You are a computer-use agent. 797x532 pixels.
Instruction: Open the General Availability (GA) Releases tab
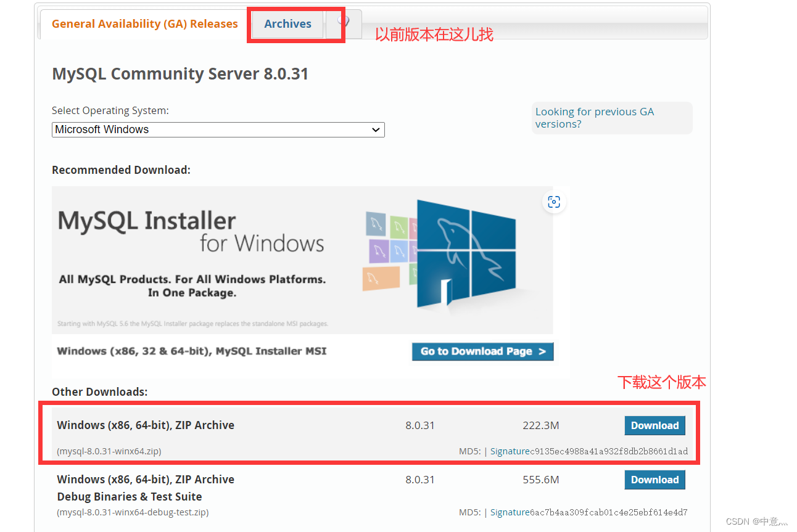(x=144, y=24)
